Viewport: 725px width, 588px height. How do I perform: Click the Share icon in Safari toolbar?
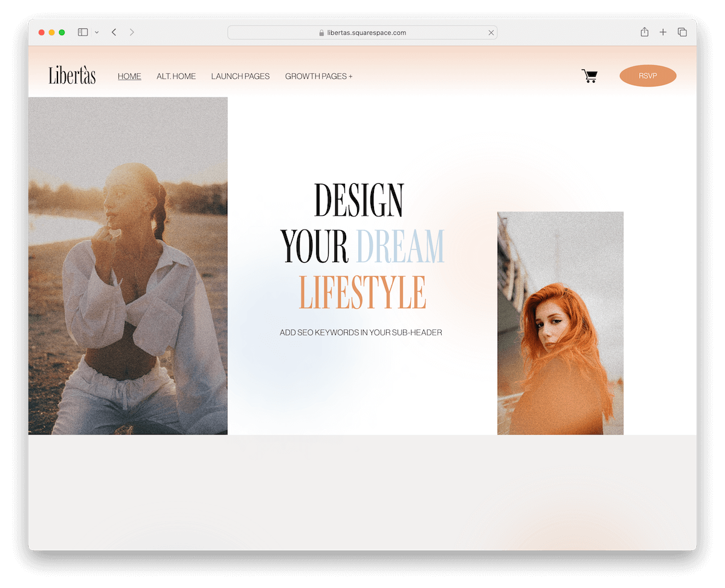[644, 31]
